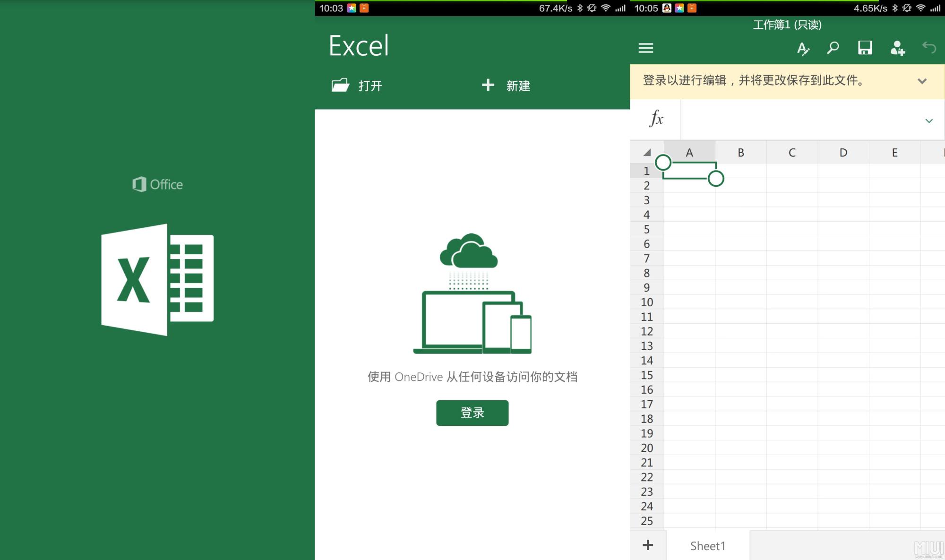The image size is (945, 560).
Task: Collapse the yellow sign-in notification chevron
Action: coord(922,81)
